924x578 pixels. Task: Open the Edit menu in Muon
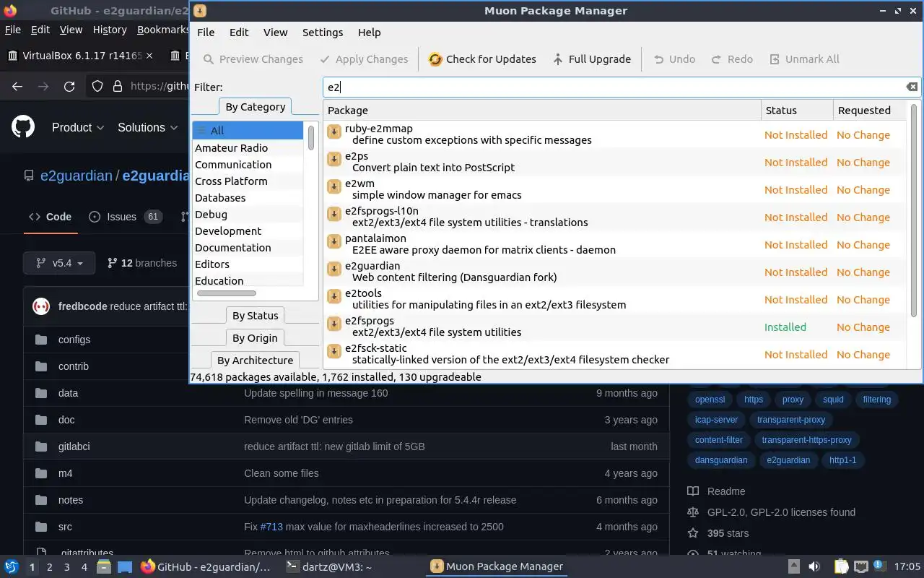click(239, 33)
